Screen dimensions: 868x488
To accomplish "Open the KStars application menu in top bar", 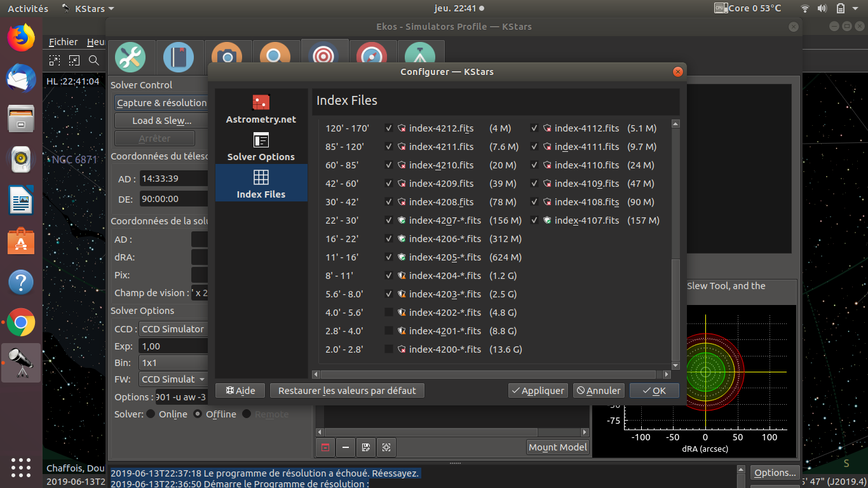I will point(88,9).
